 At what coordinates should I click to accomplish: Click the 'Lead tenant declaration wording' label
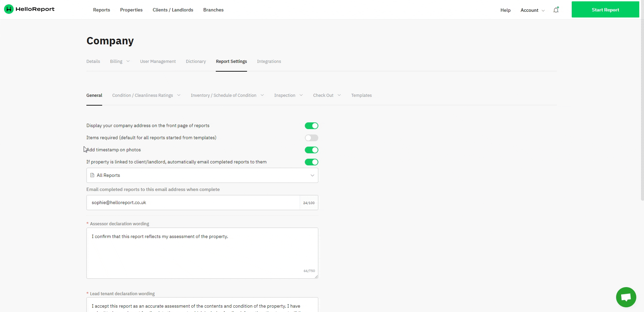[122, 294]
